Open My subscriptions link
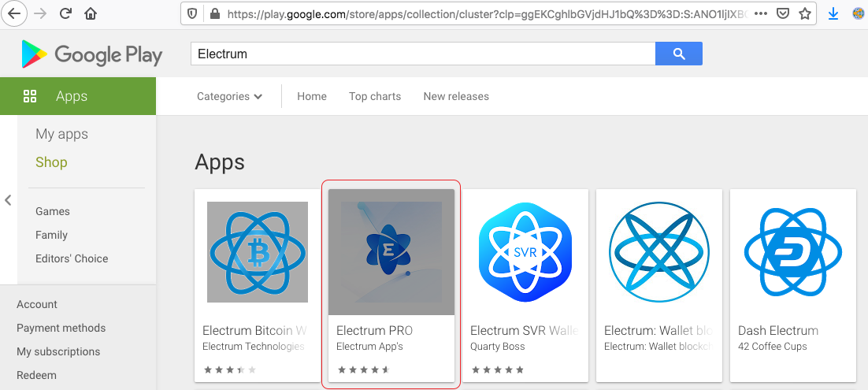The height and width of the screenshot is (390, 868). click(58, 351)
